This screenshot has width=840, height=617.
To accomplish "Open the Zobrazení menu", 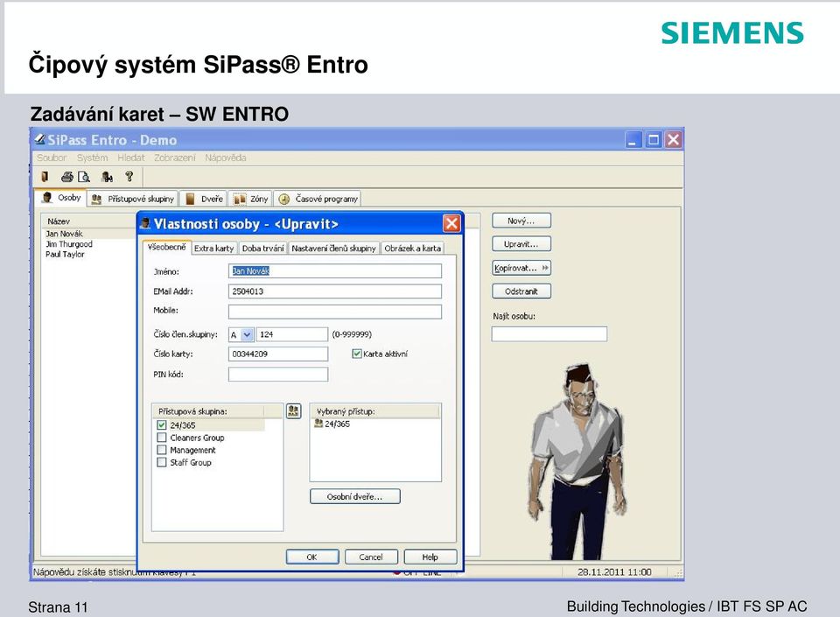I will (175, 158).
